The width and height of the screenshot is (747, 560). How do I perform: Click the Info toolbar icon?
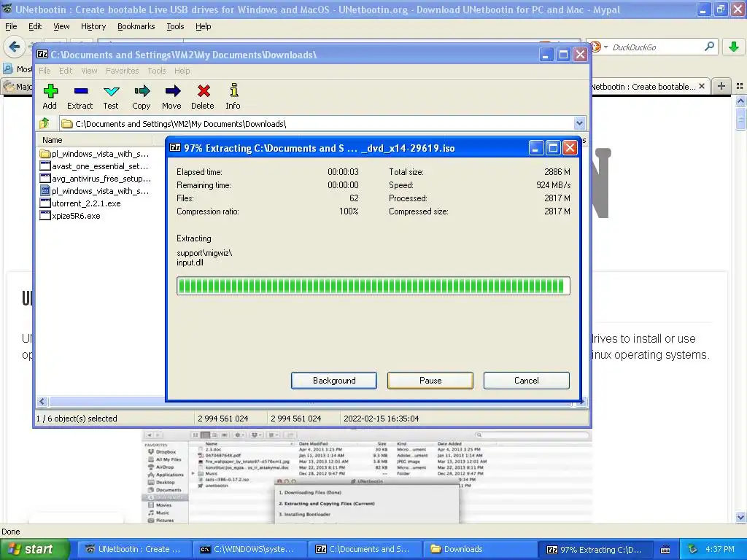point(233,90)
